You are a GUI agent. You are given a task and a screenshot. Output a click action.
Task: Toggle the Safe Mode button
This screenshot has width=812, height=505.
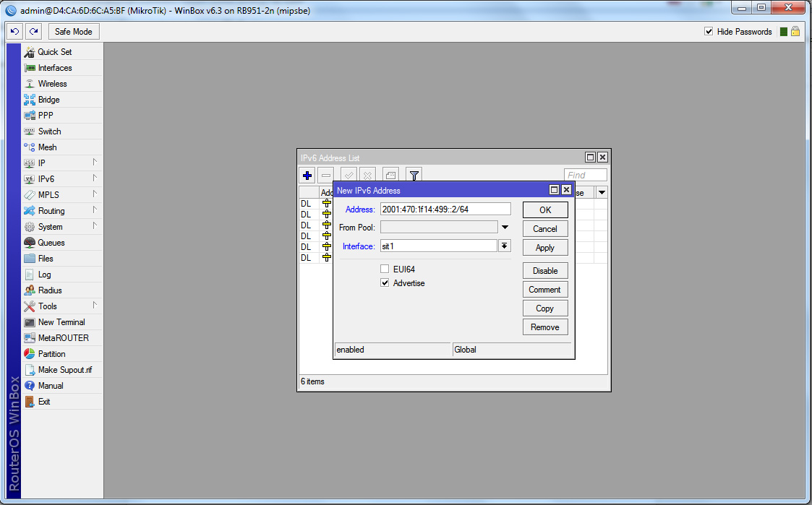pos(73,32)
